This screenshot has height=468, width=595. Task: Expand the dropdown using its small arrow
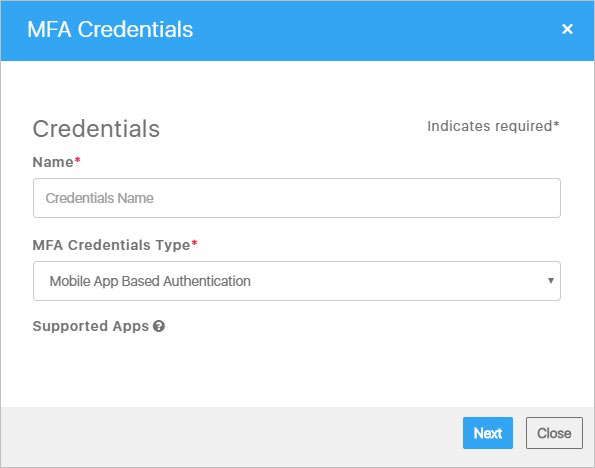[x=551, y=280]
